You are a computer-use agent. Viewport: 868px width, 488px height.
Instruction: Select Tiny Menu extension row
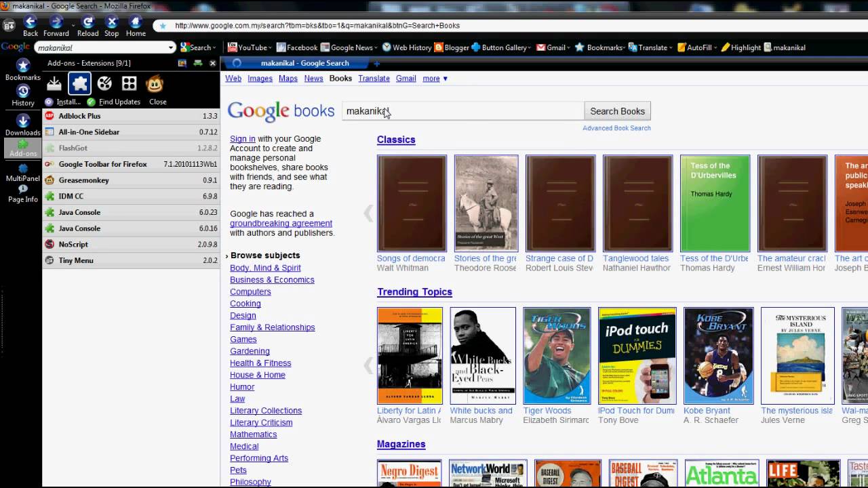click(131, 260)
